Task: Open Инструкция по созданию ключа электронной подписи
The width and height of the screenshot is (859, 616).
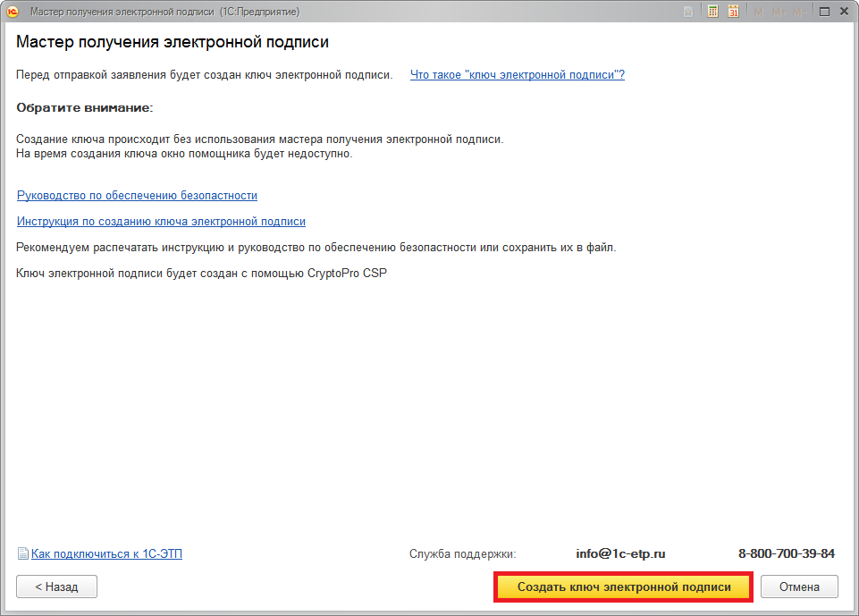Action: click(x=161, y=221)
